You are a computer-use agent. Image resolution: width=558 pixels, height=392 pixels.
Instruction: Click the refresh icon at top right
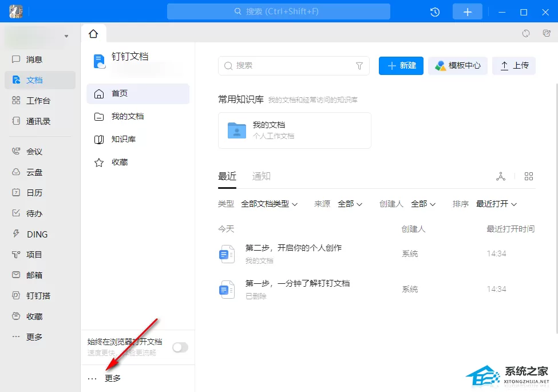pos(525,33)
